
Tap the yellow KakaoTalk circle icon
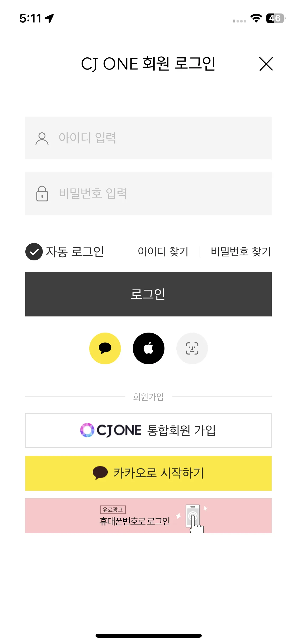coord(105,348)
